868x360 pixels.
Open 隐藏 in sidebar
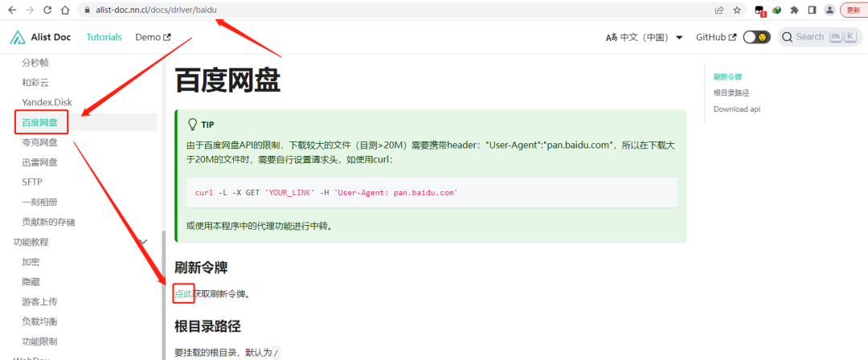click(31, 282)
